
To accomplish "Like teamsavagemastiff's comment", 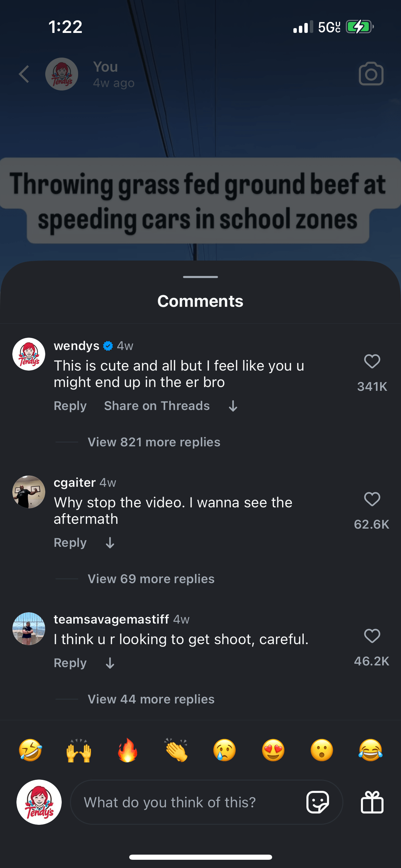I will point(372,636).
